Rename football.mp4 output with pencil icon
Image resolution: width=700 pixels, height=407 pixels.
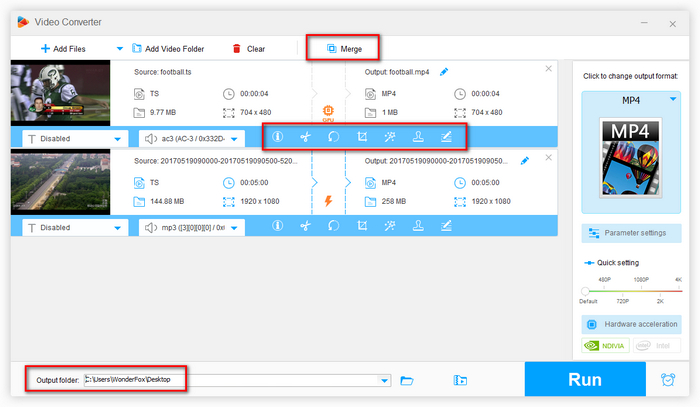tap(444, 72)
